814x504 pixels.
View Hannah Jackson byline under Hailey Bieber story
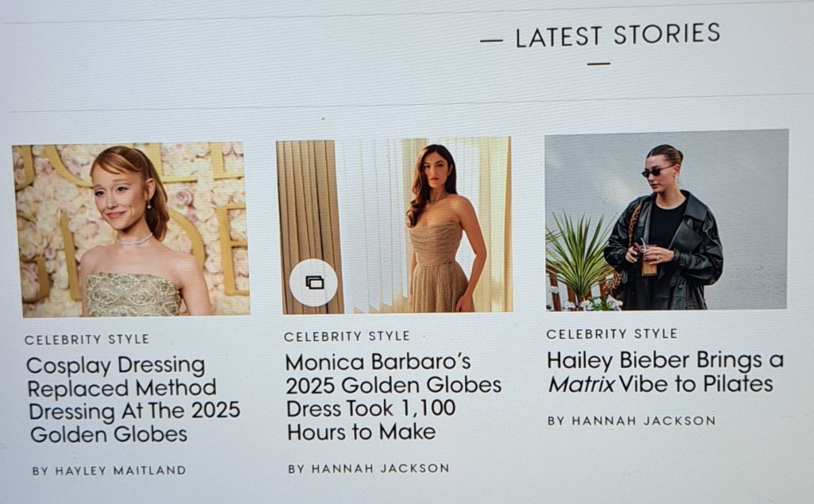(631, 421)
